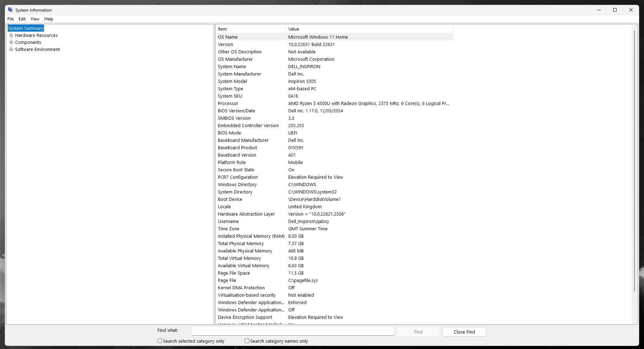Click the value GMT Summer Time
Screen dimensions: 644x349
coord(308,229)
